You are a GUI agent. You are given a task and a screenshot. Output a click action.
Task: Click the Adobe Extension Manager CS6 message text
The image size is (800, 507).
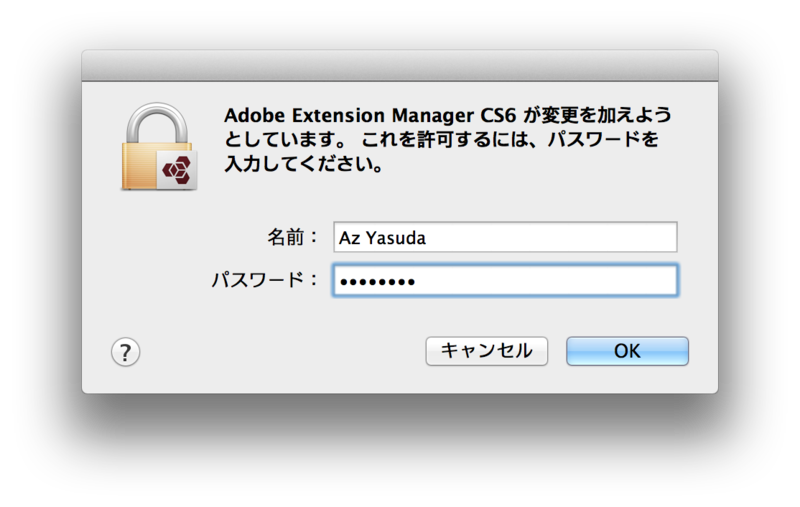pos(447,139)
